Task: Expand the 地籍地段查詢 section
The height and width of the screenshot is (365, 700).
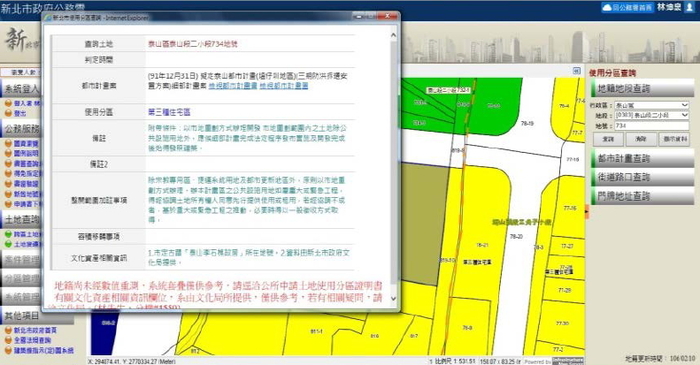Action: pyautogui.click(x=642, y=88)
